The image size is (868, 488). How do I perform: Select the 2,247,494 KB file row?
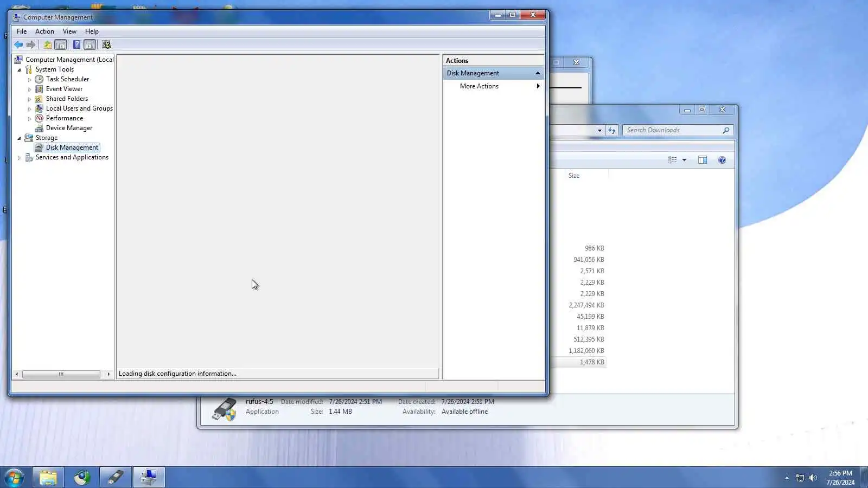(578, 305)
